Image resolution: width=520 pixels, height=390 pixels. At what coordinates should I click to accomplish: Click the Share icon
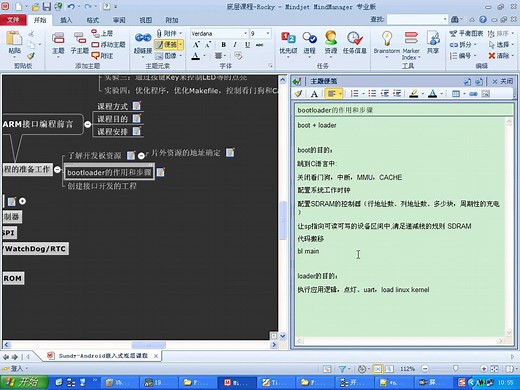pyautogui.click(x=433, y=43)
